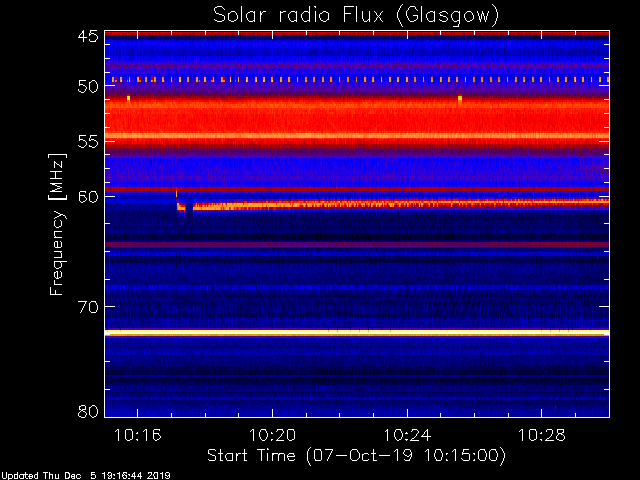Click the 'Updated Thu Dec 5' timestamp text

click(x=86, y=476)
